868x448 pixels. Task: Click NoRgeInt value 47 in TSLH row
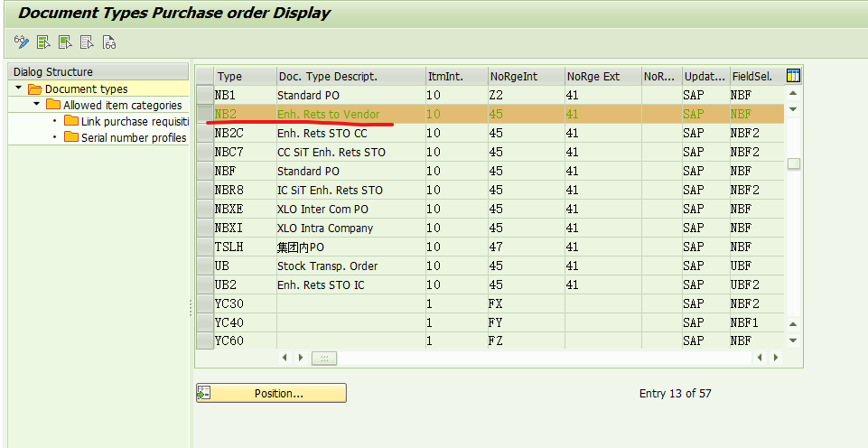coord(526,247)
